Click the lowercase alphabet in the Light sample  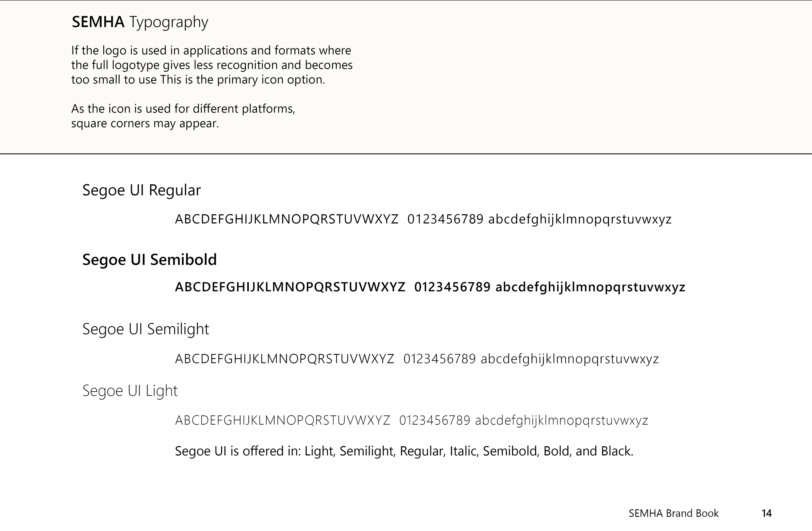coord(562,420)
